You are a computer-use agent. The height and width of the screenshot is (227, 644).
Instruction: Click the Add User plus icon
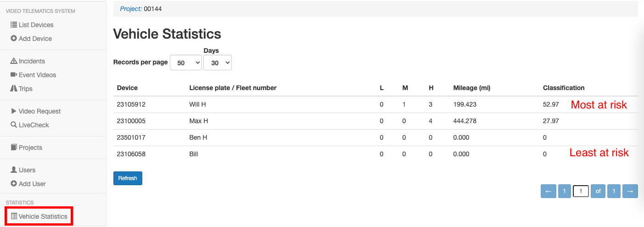click(14, 184)
